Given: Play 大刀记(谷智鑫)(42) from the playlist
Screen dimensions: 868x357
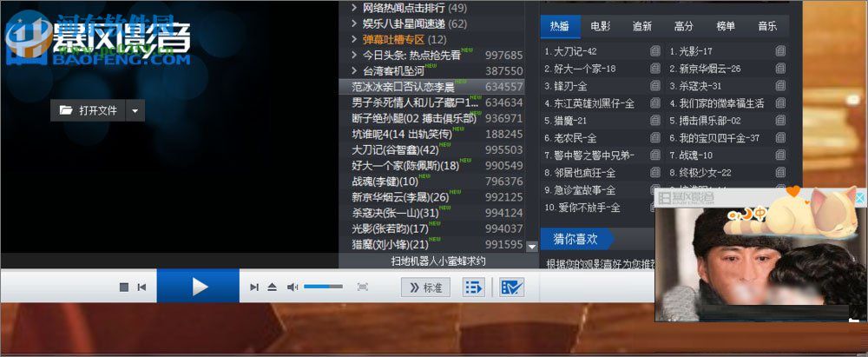Looking at the screenshot, I should pyautogui.click(x=431, y=150).
